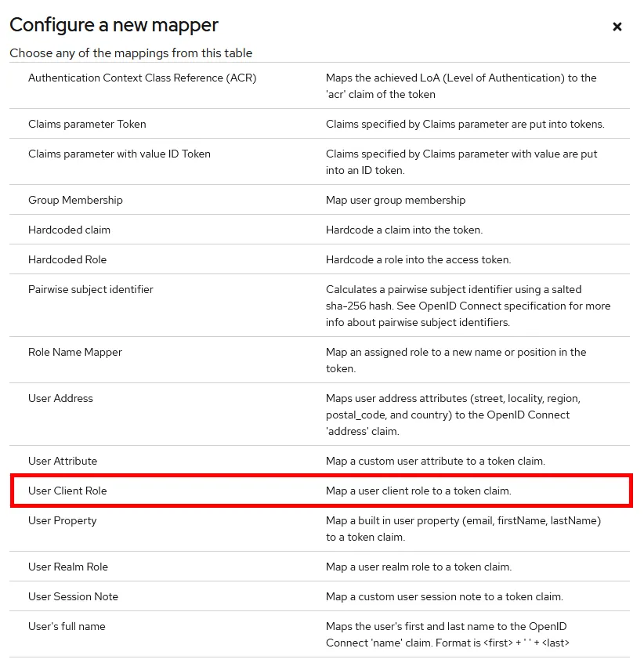644x670 pixels.
Task: Select Authentication Context Class Reference (ACR) mapper
Action: click(x=142, y=78)
